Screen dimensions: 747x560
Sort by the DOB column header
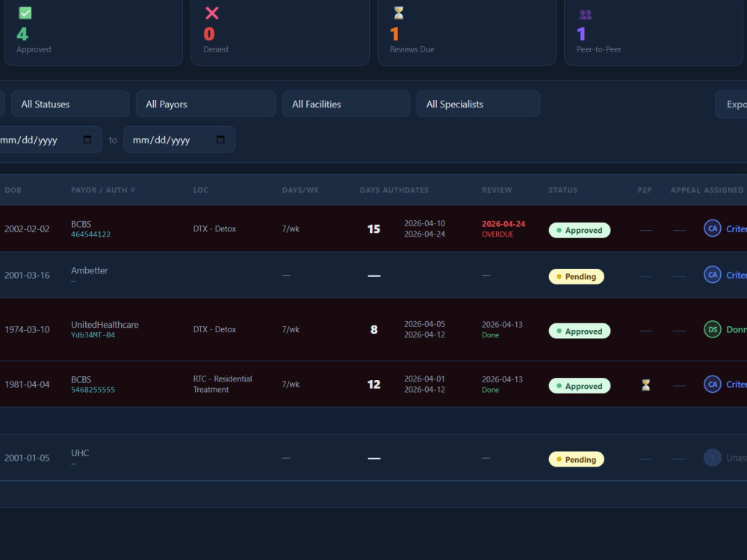(13, 190)
